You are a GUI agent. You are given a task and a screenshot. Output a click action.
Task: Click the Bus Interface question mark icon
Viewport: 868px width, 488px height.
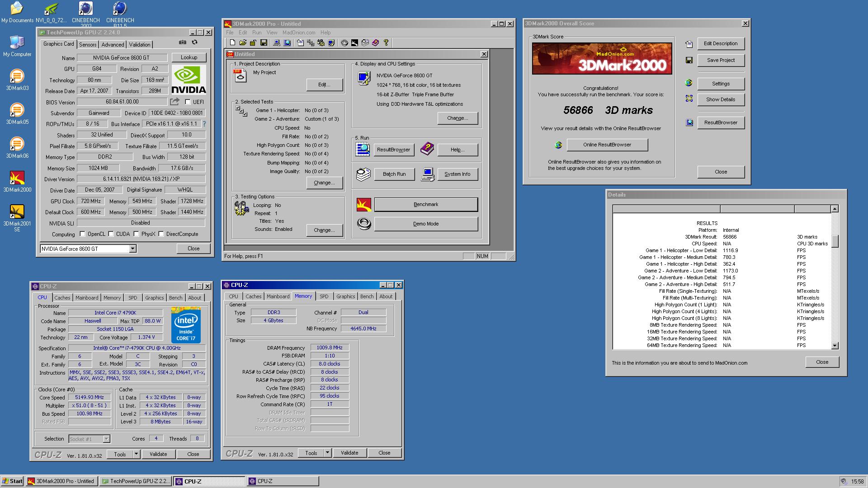[x=204, y=123]
